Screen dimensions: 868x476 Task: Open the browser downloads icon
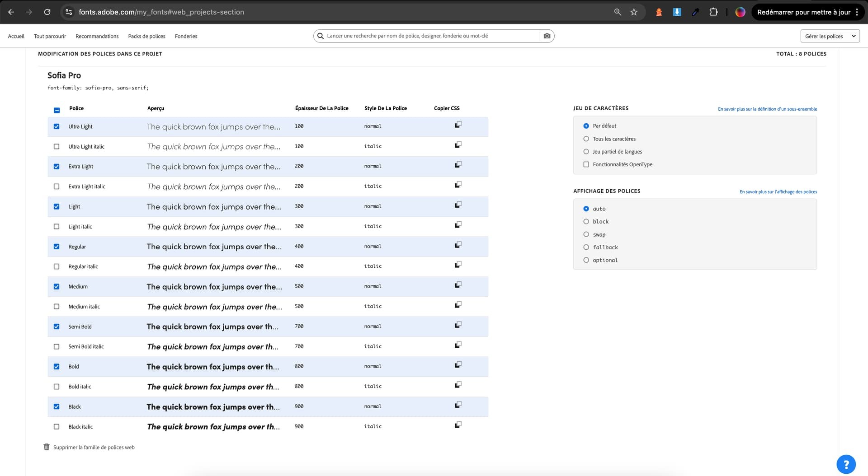[677, 12]
